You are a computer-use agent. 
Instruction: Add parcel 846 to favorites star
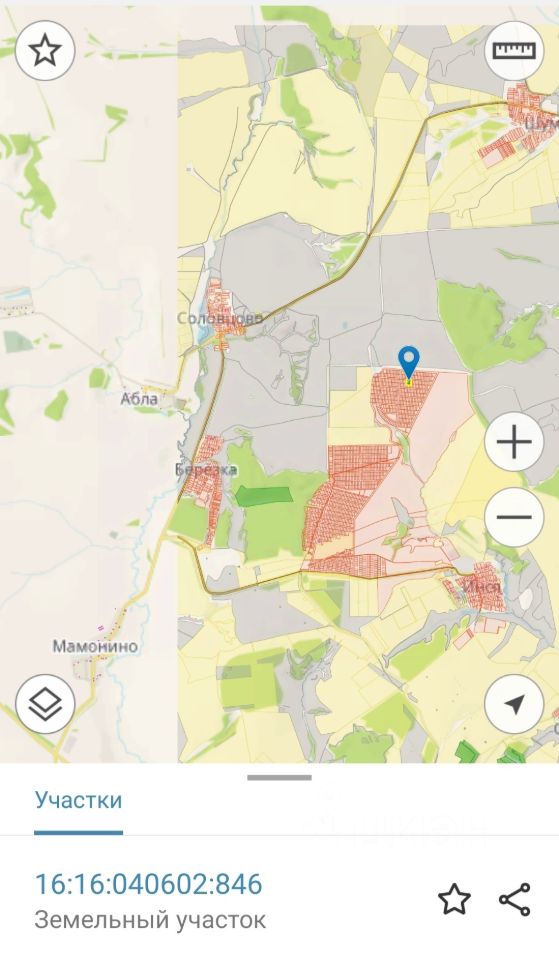tap(454, 899)
